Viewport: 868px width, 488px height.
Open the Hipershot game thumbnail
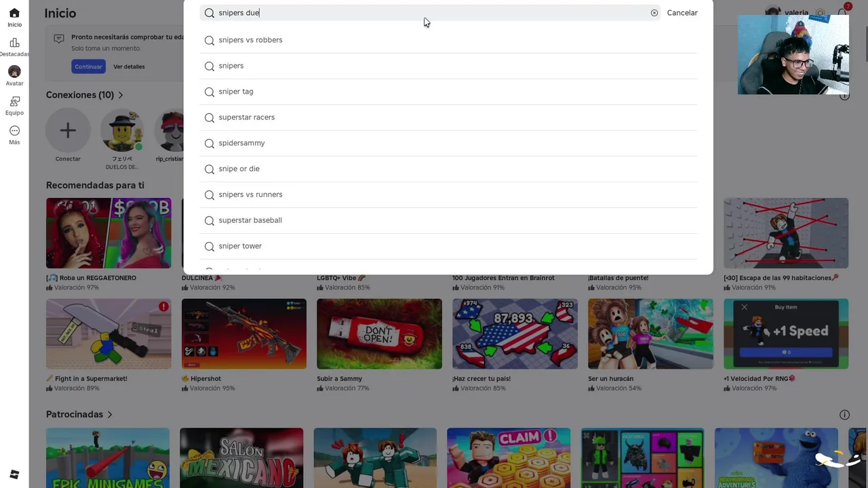tap(244, 334)
